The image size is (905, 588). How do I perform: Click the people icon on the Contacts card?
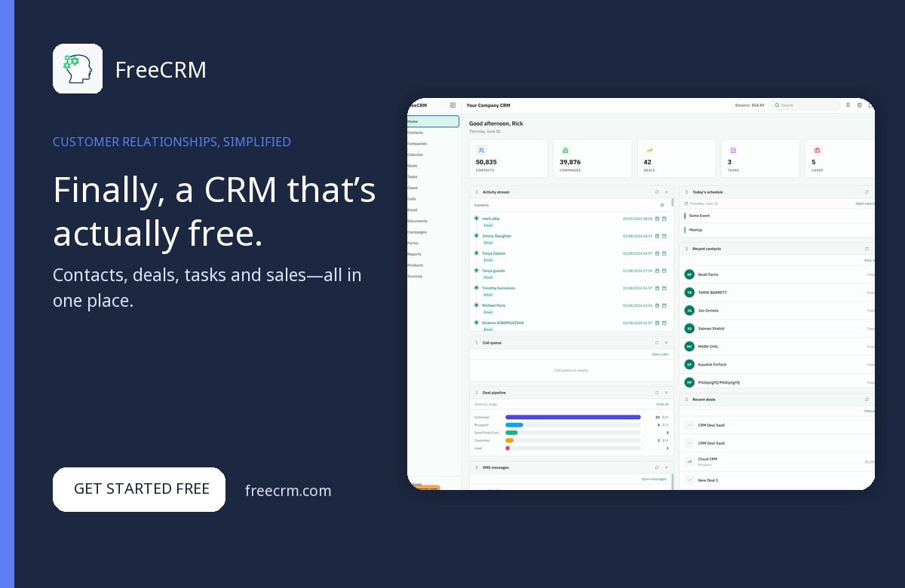pos(481,150)
